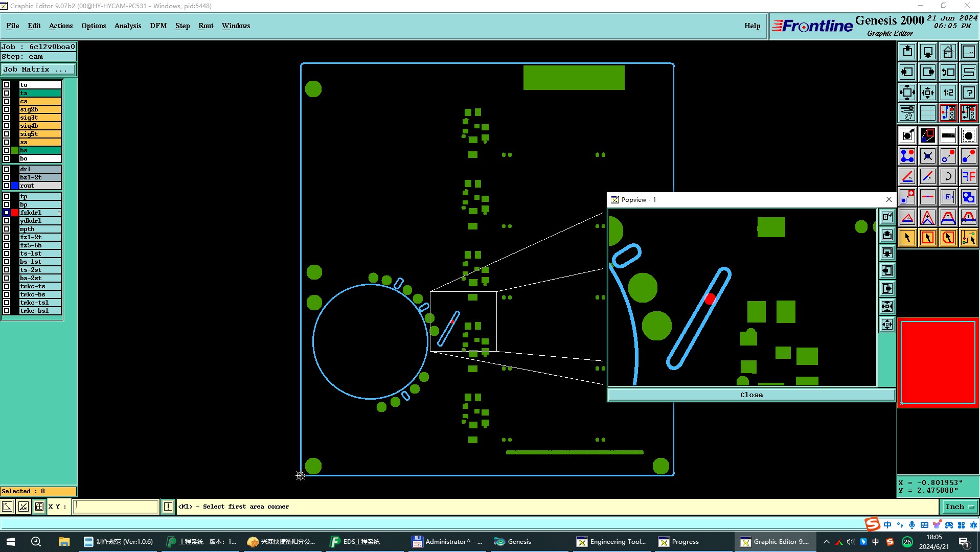Click the Close button in Popview

point(751,395)
